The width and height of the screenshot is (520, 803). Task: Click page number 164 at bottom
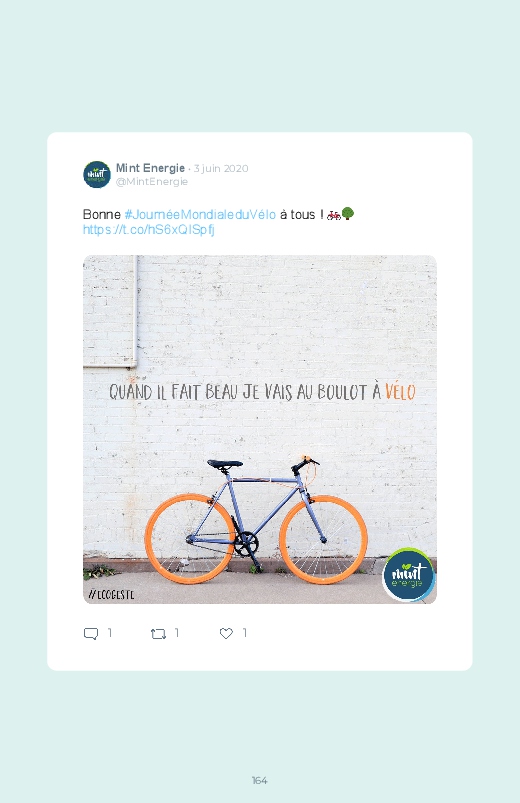[x=260, y=780]
